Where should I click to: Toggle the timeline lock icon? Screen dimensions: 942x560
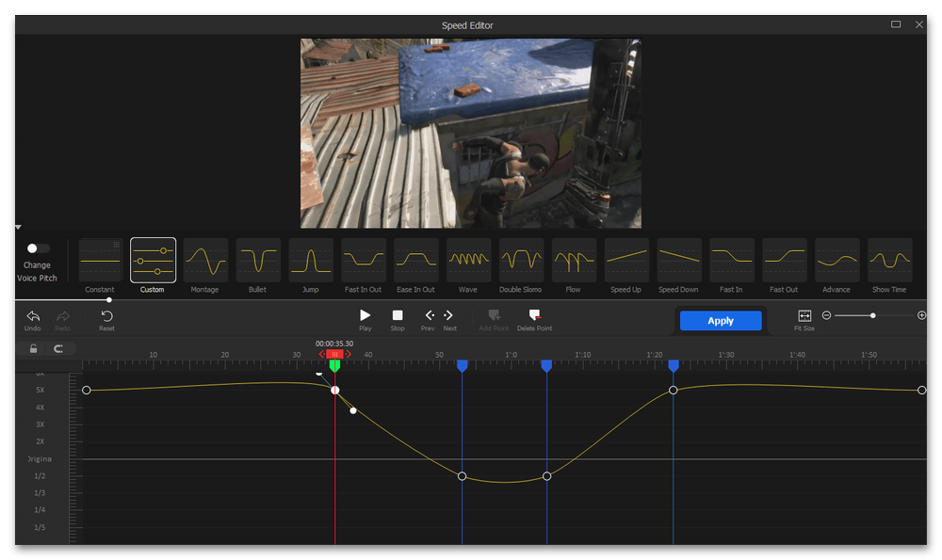pyautogui.click(x=34, y=349)
